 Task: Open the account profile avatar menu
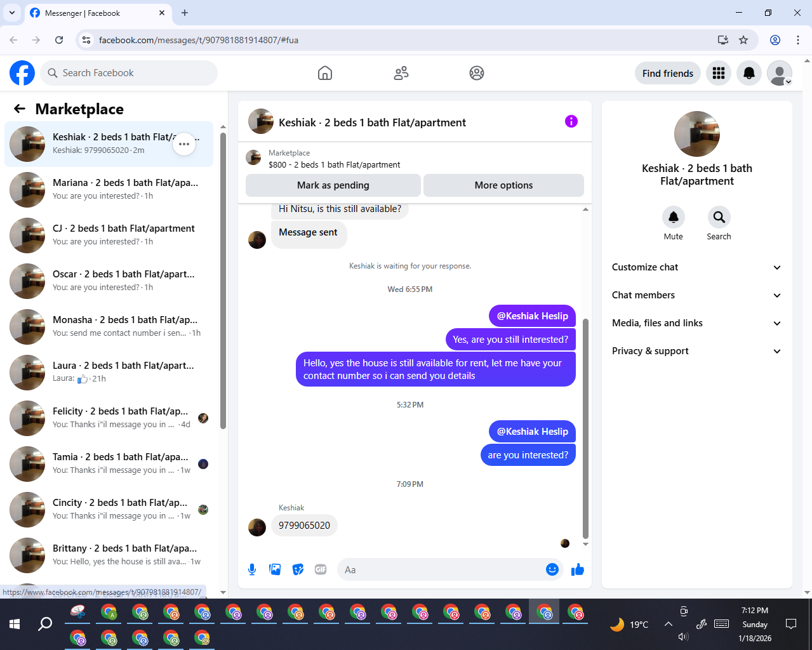[780, 73]
